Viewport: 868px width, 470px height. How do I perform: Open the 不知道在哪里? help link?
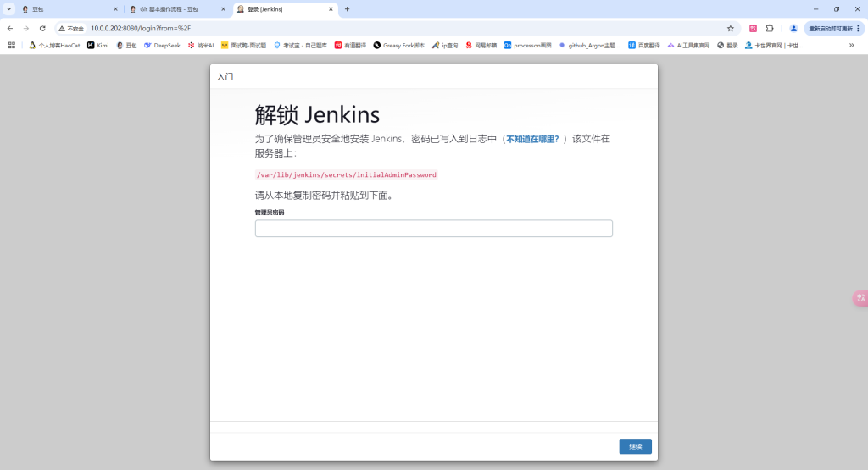point(532,139)
